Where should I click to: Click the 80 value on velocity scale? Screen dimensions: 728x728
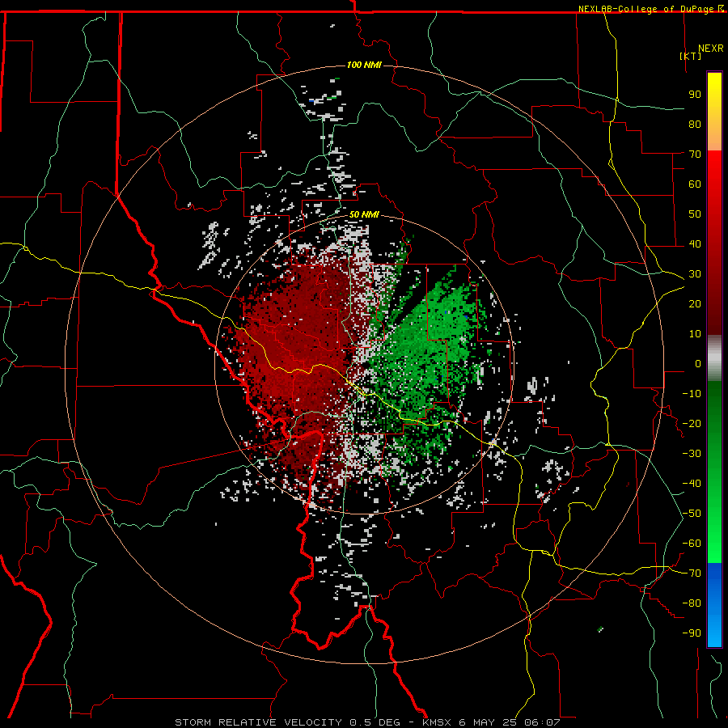695,124
